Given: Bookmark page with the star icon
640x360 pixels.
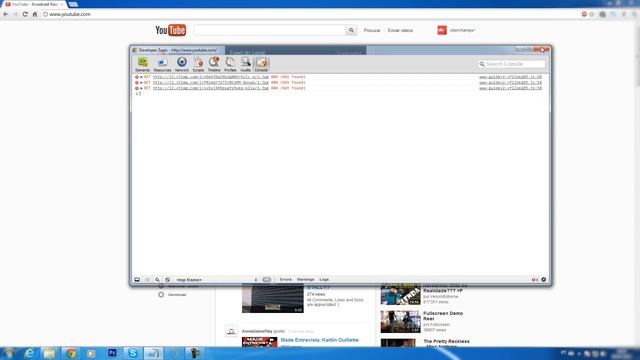Looking at the screenshot, I should coord(592,14).
